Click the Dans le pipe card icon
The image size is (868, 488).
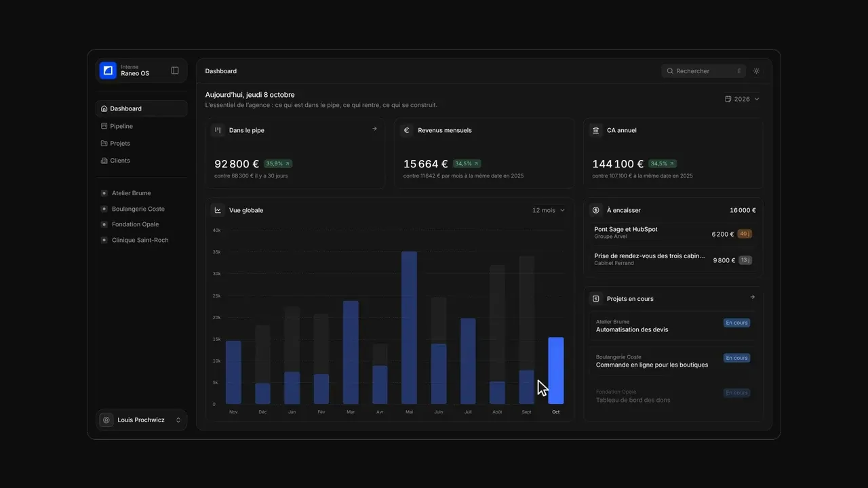coord(218,130)
